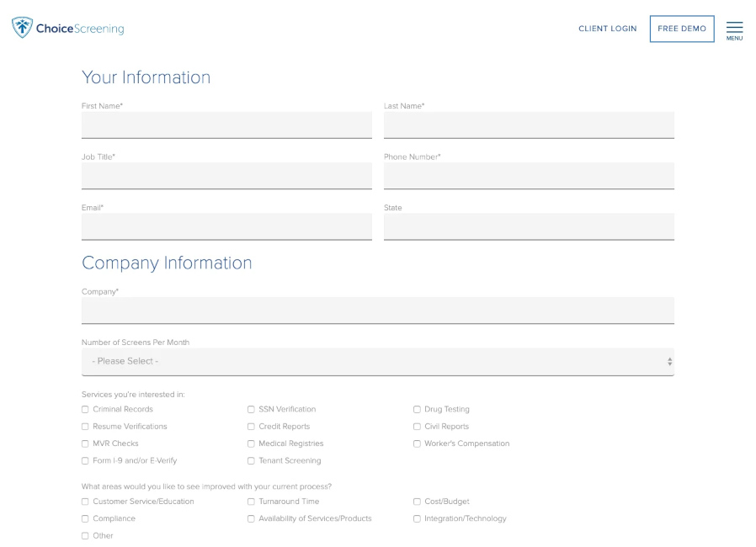Check Form I-9 and/or E-Verify

[85, 460]
